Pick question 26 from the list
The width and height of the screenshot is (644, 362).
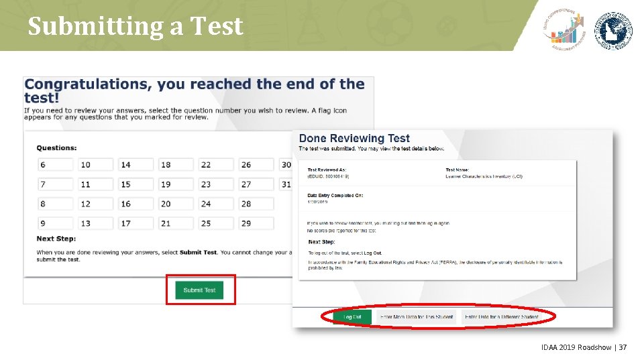pos(256,165)
